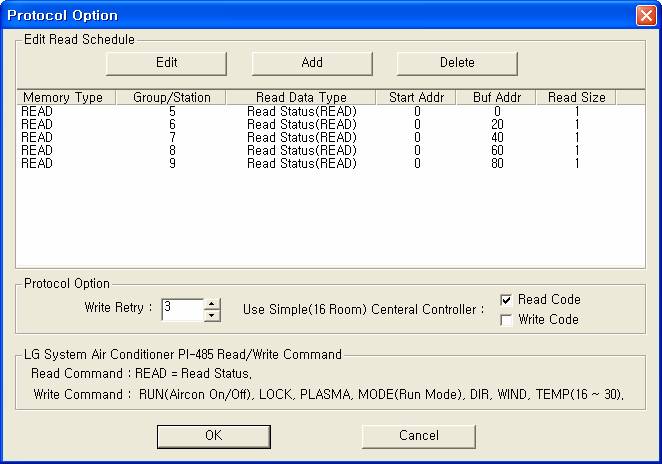662x464 pixels.
Task: Click the Start Addr column header
Action: 416,97
